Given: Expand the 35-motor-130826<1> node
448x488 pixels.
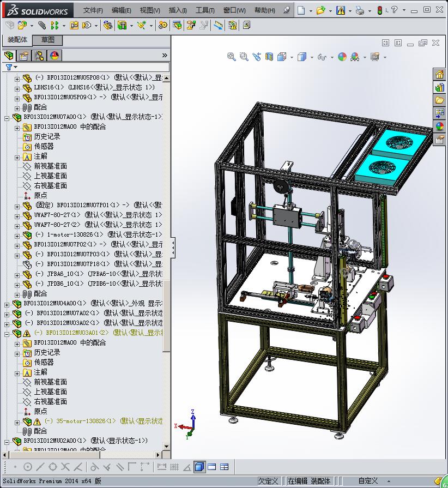Looking at the screenshot, I should [x=17, y=423].
